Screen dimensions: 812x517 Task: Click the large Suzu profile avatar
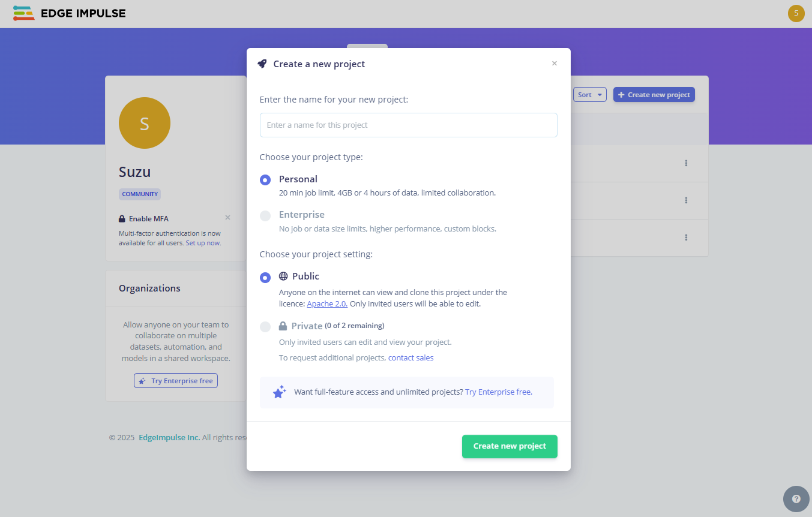[x=145, y=123]
